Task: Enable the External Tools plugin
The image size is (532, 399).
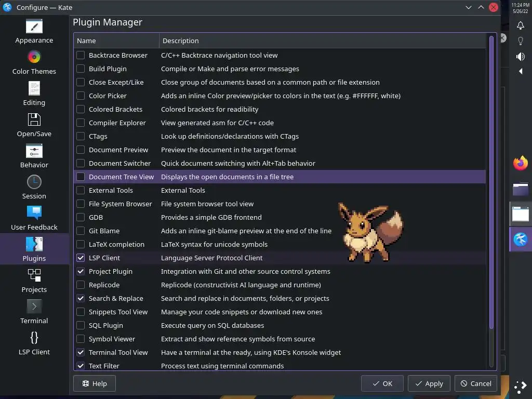Action: point(81,190)
